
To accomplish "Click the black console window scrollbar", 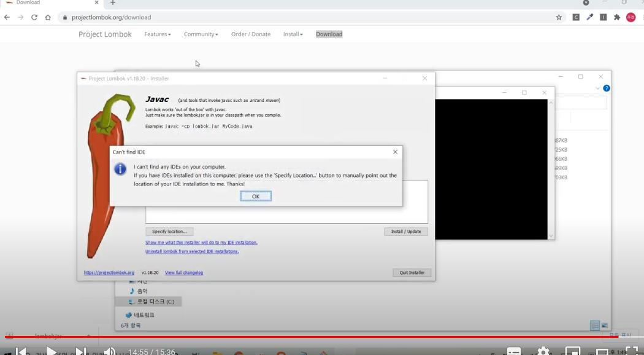I will coord(551,169).
